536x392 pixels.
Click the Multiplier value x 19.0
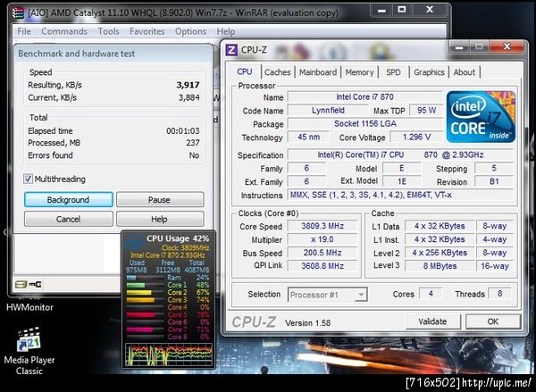point(322,239)
